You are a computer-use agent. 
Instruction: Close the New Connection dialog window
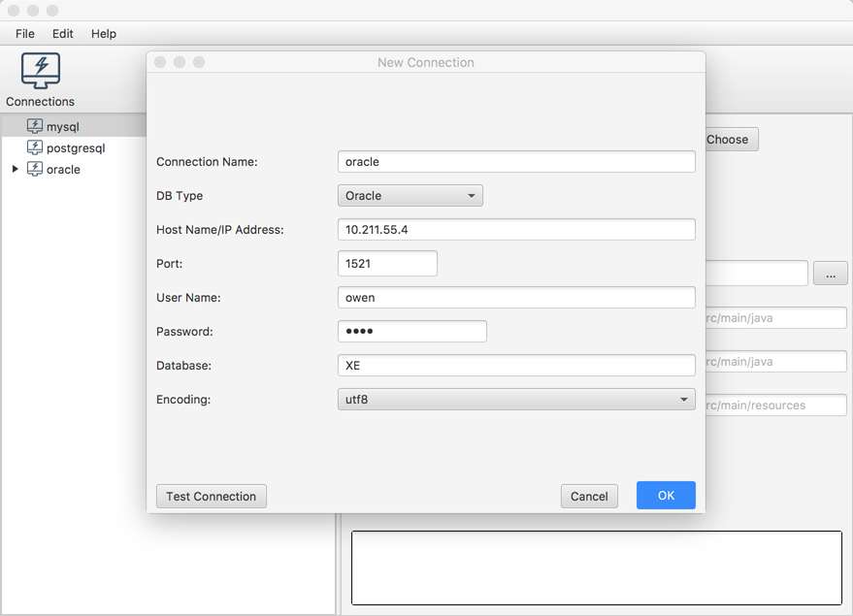pos(160,62)
